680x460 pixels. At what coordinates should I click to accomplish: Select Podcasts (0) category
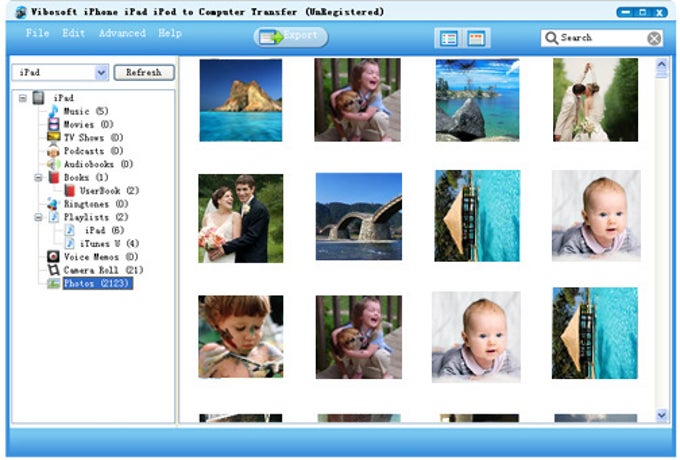click(93, 151)
